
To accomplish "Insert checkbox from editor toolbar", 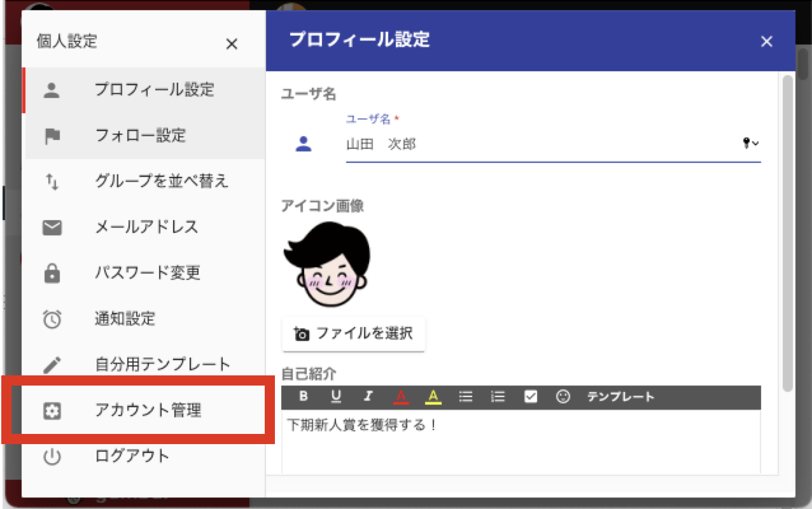I will tap(531, 396).
